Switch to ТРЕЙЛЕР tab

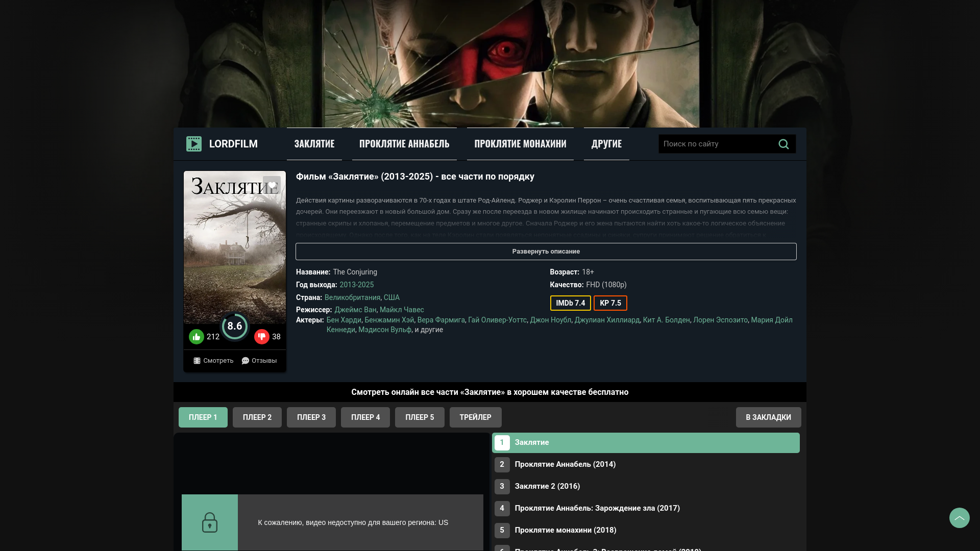[x=476, y=417]
